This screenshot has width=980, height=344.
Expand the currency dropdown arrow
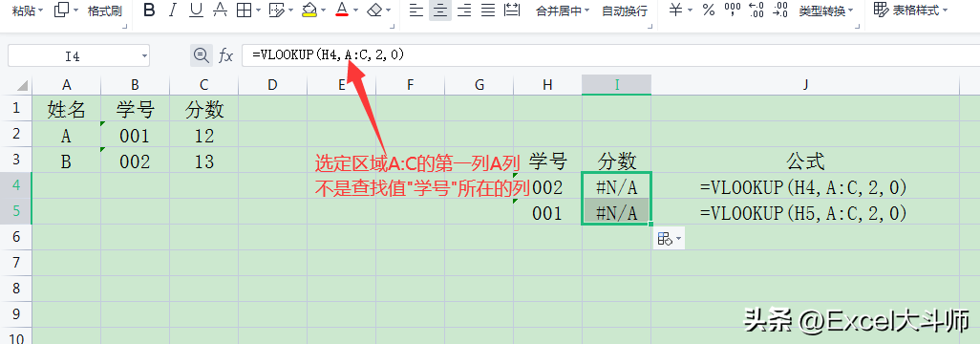click(690, 11)
